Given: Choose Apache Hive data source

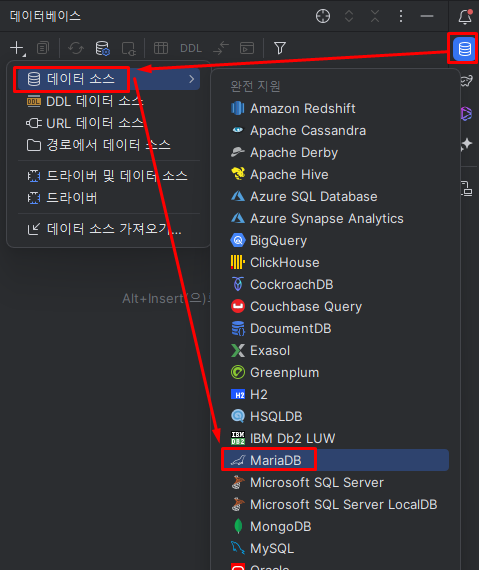Looking at the screenshot, I should coord(335,174).
